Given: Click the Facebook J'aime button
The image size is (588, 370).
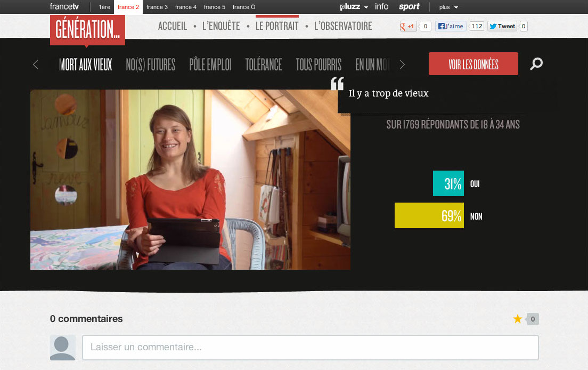Looking at the screenshot, I should coord(451,26).
